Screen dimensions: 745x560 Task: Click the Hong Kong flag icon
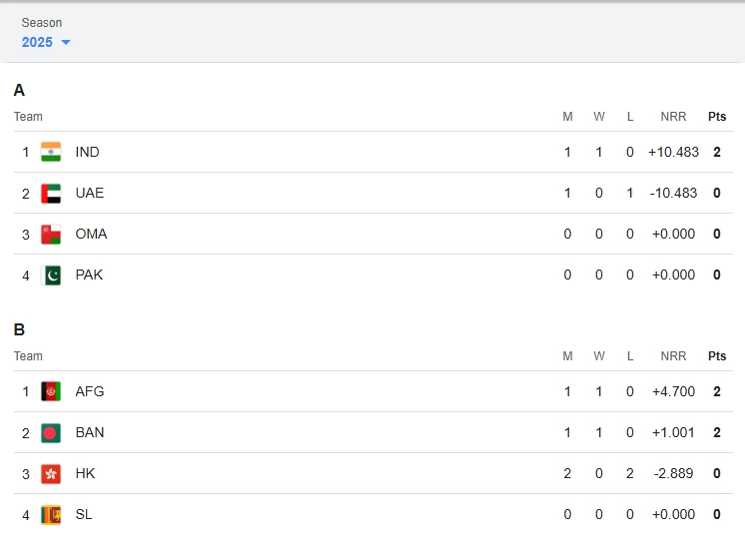[x=51, y=473]
